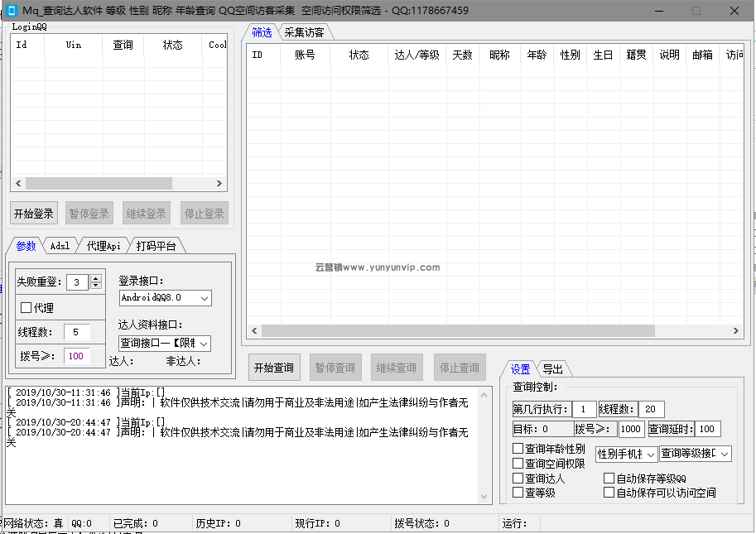756x534 pixels.
Task: Click the 籍贯 column header
Action: [x=637, y=55]
